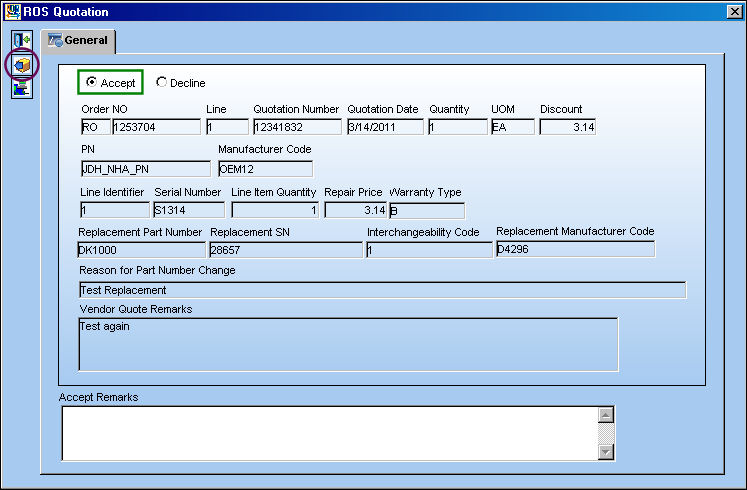Click the orange box icon circled in sidebar
This screenshot has width=747, height=490.
22,64
